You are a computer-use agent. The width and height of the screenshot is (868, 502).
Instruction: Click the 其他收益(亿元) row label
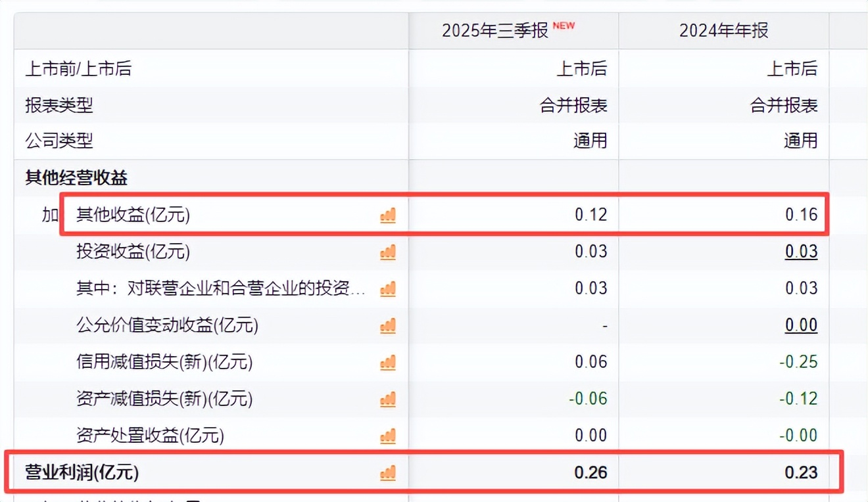click(133, 215)
